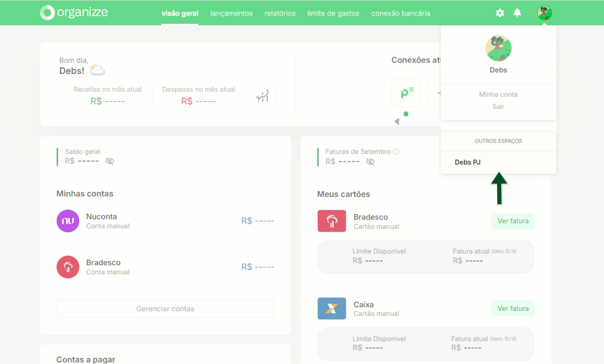Click Gerenciar contas button
This screenshot has width=604, height=364.
pyautogui.click(x=165, y=309)
